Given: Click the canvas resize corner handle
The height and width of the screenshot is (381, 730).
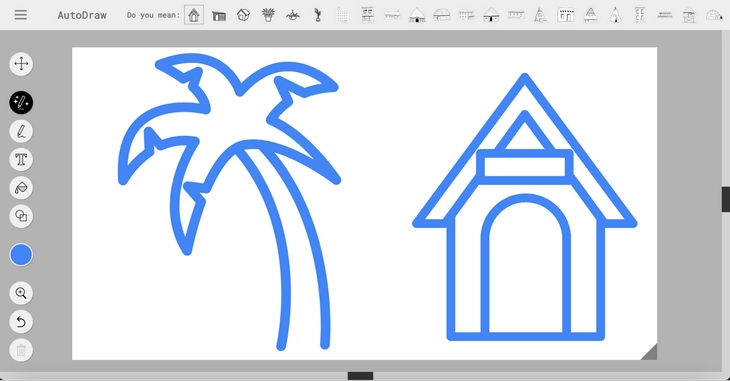Looking at the screenshot, I should point(649,352).
